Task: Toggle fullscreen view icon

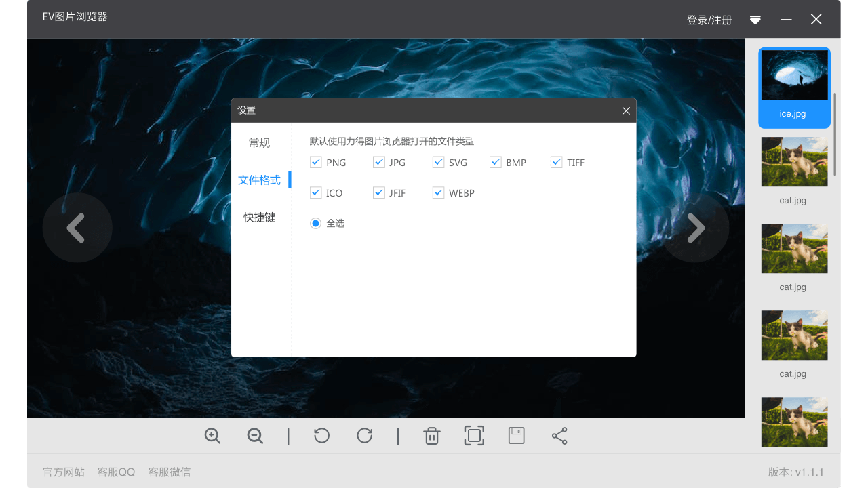Action: pos(474,436)
